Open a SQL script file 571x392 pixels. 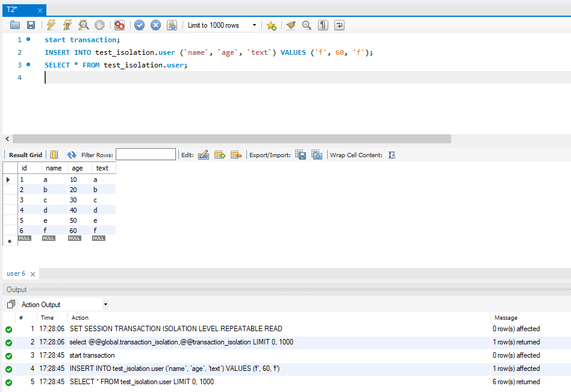(15, 25)
